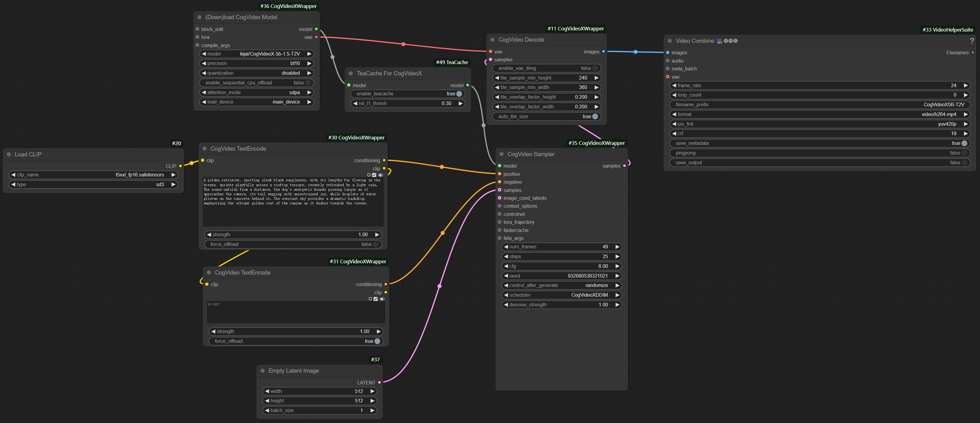Toggle auto_tile_size in CogVideo Decode

point(595,117)
